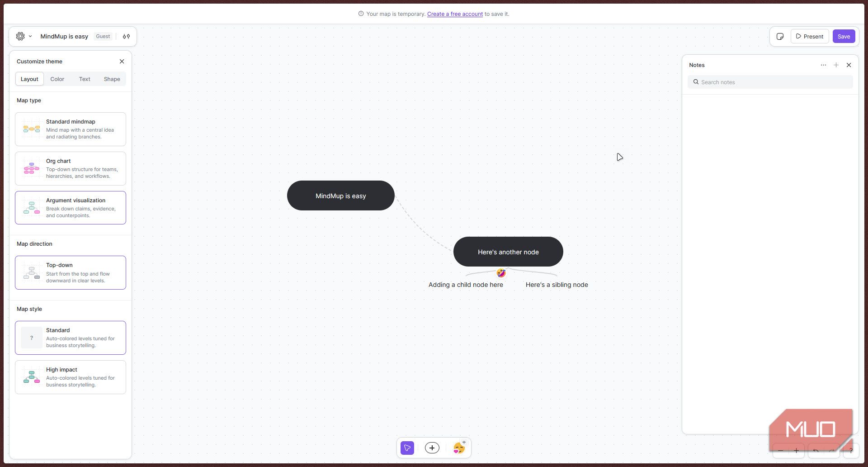Click the customize theme toggle icon in header
Viewport: 868px width, 467px height.
pos(126,36)
